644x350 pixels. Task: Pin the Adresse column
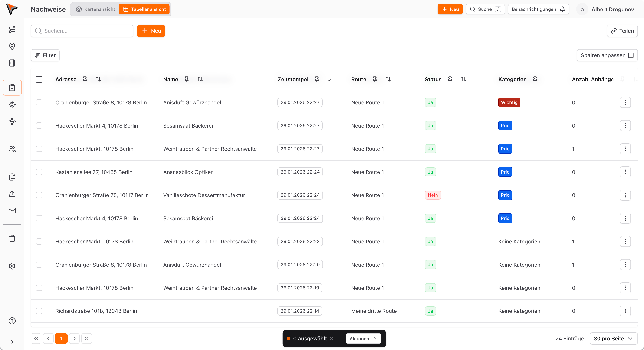(85, 79)
